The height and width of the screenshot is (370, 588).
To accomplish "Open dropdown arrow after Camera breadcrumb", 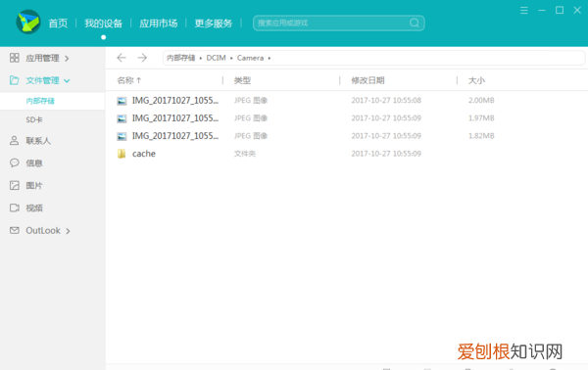I will pos(269,58).
